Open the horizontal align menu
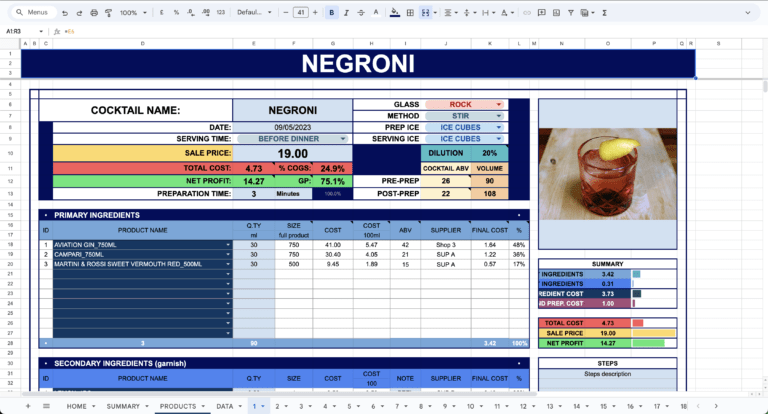 (450, 13)
